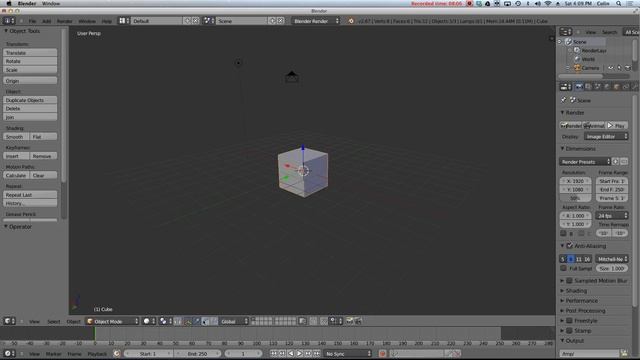Open the Display Image Editor dropdown

pyautogui.click(x=606, y=136)
